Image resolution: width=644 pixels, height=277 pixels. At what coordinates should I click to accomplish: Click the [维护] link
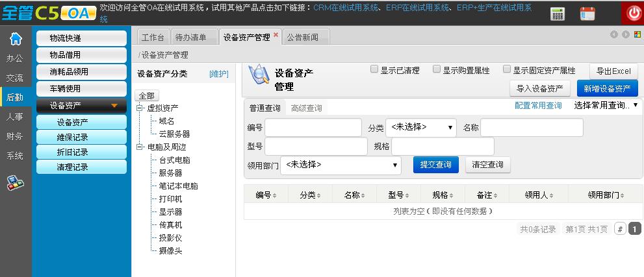[219, 74]
